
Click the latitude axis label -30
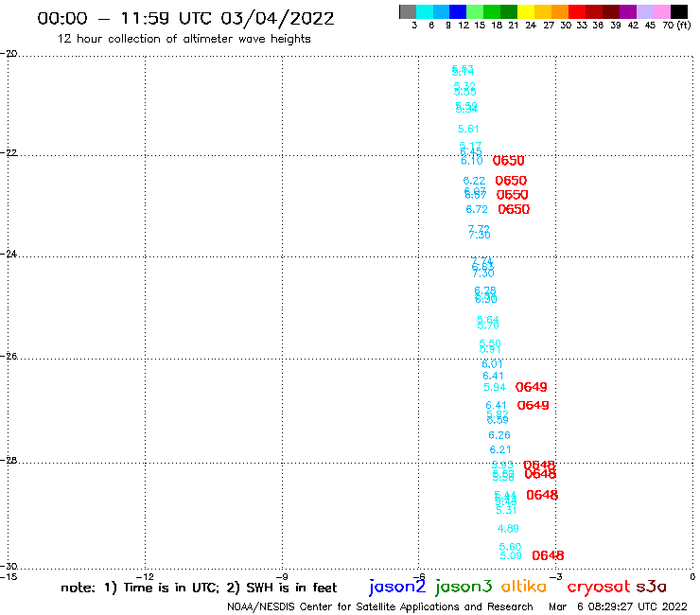click(x=9, y=567)
